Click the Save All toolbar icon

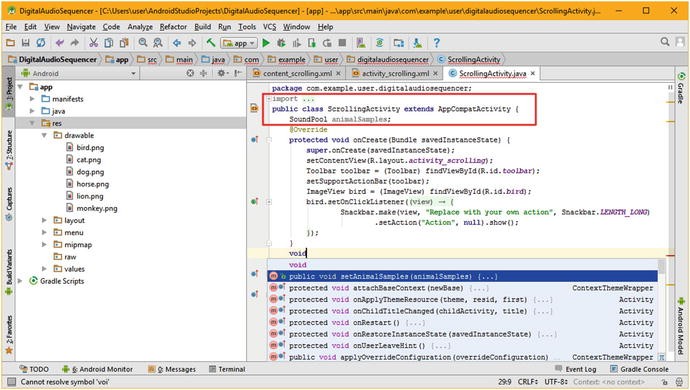[26, 43]
